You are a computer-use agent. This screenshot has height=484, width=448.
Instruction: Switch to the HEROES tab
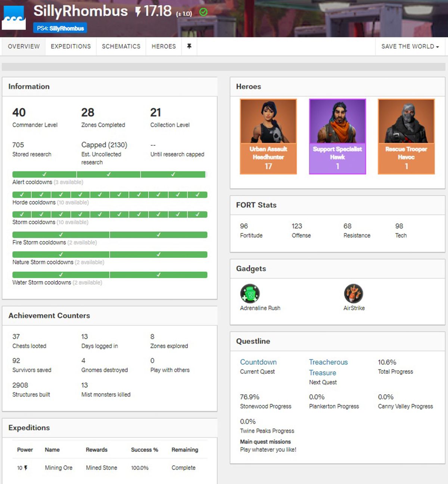click(x=164, y=46)
